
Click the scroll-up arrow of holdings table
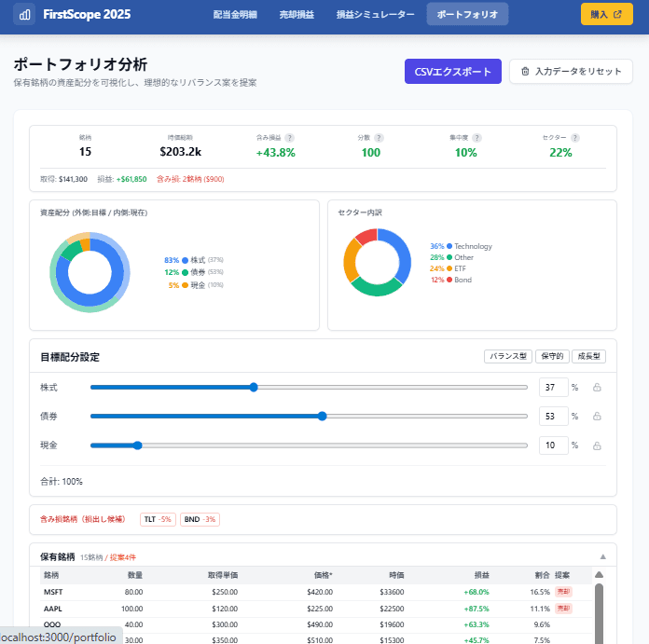point(599,575)
